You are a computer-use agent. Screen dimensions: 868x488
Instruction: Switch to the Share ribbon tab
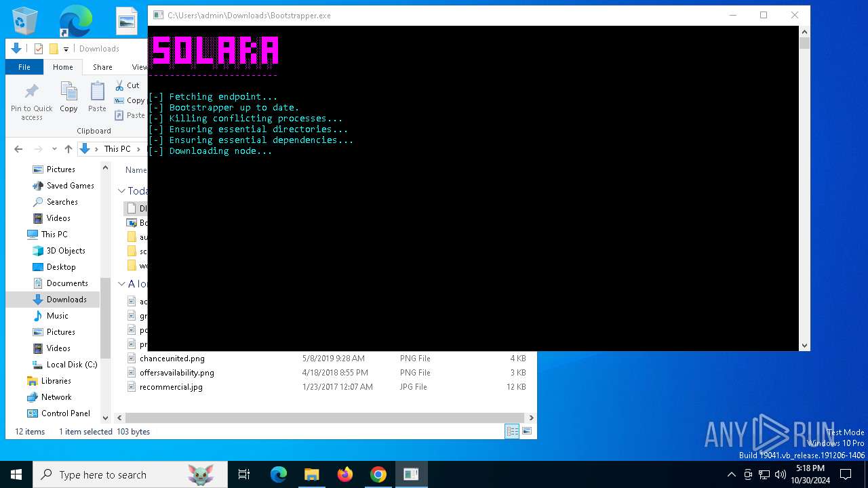[102, 67]
